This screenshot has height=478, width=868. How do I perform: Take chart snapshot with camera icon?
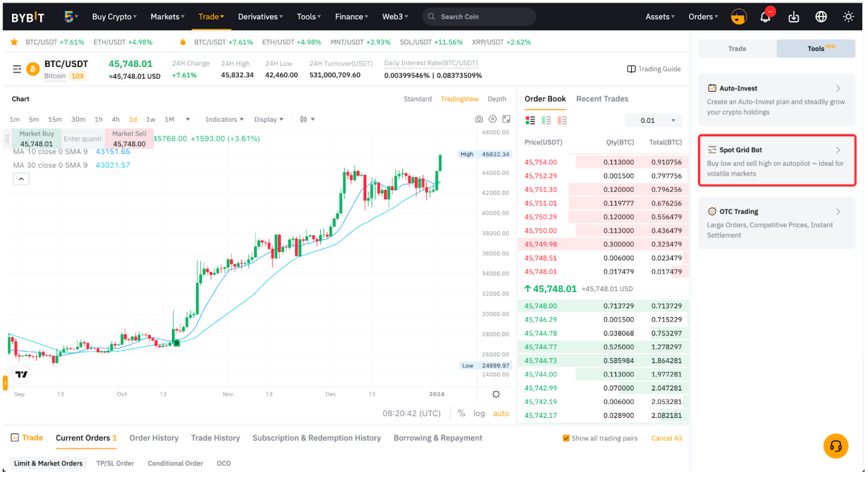[479, 119]
